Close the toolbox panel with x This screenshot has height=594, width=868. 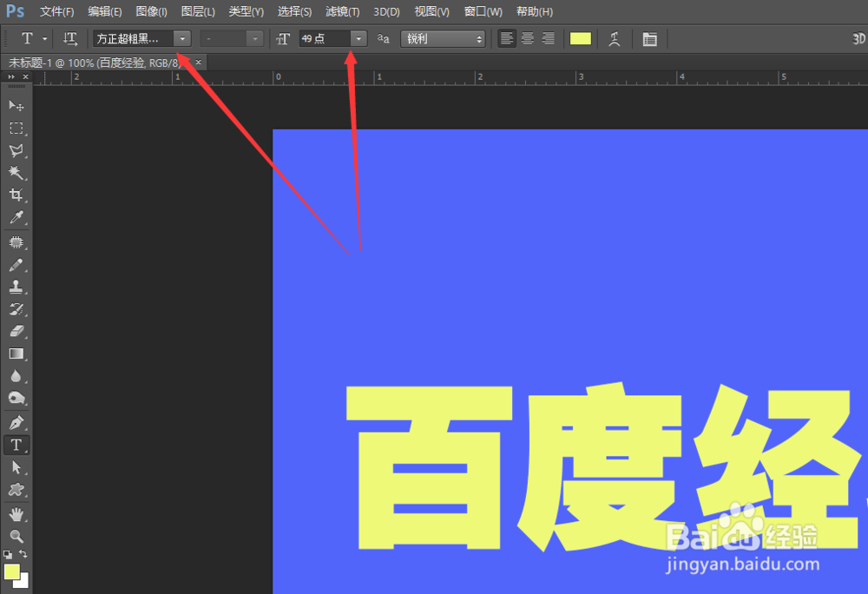click(25, 77)
